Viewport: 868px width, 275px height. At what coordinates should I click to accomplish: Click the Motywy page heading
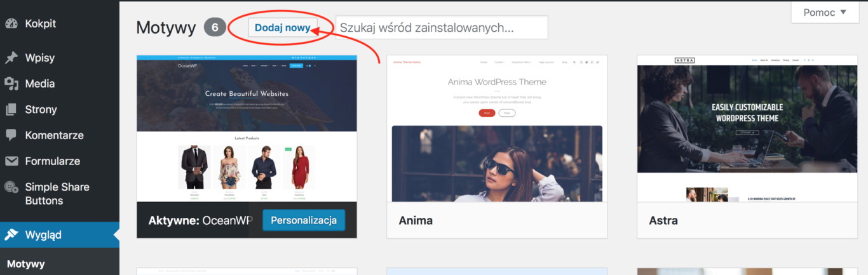(x=166, y=28)
